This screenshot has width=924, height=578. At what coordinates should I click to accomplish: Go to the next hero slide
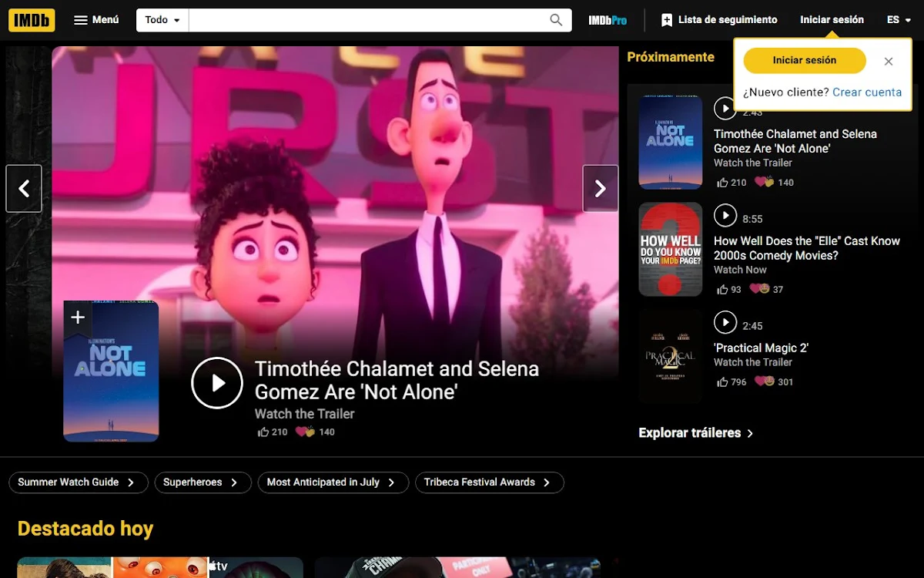[601, 188]
